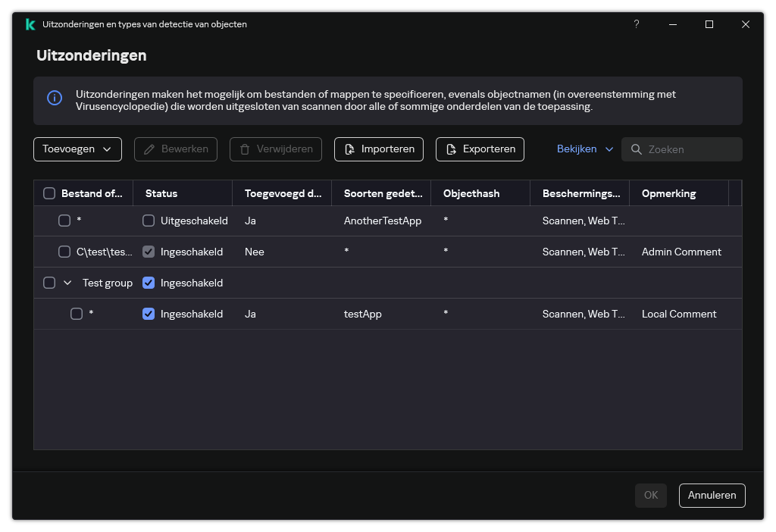The image size is (776, 532).
Task: Enable the Uitgeschakeld status checkbox in first row
Action: 149,221
